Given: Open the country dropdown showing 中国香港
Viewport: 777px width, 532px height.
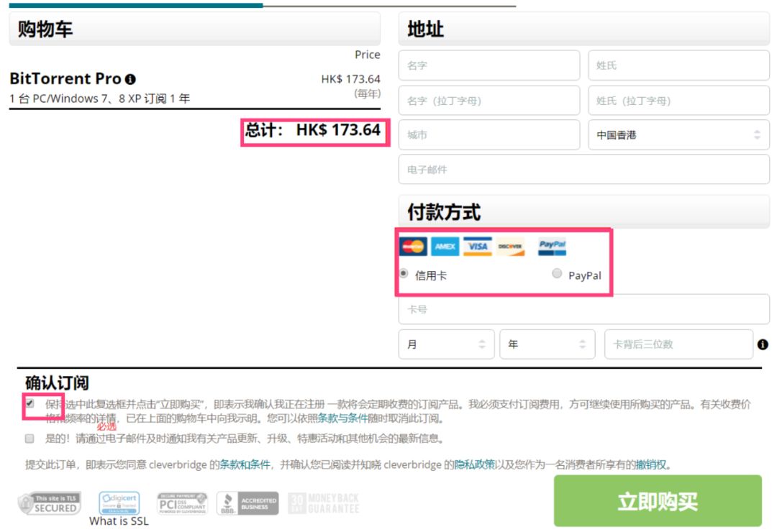Looking at the screenshot, I should click(x=678, y=134).
